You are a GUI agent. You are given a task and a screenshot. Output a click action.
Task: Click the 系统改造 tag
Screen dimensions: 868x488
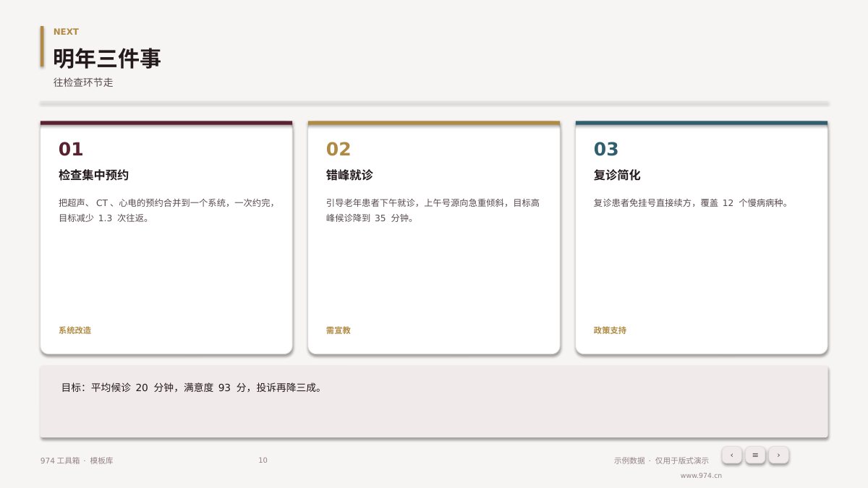75,330
